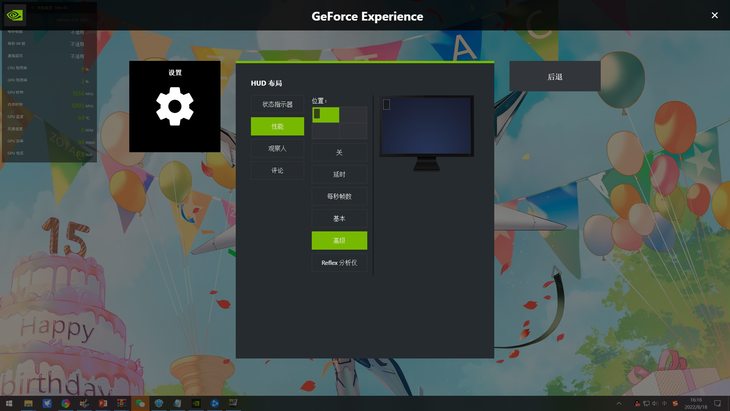Click the 后退 back button
Image resolution: width=730 pixels, height=411 pixels.
554,76
